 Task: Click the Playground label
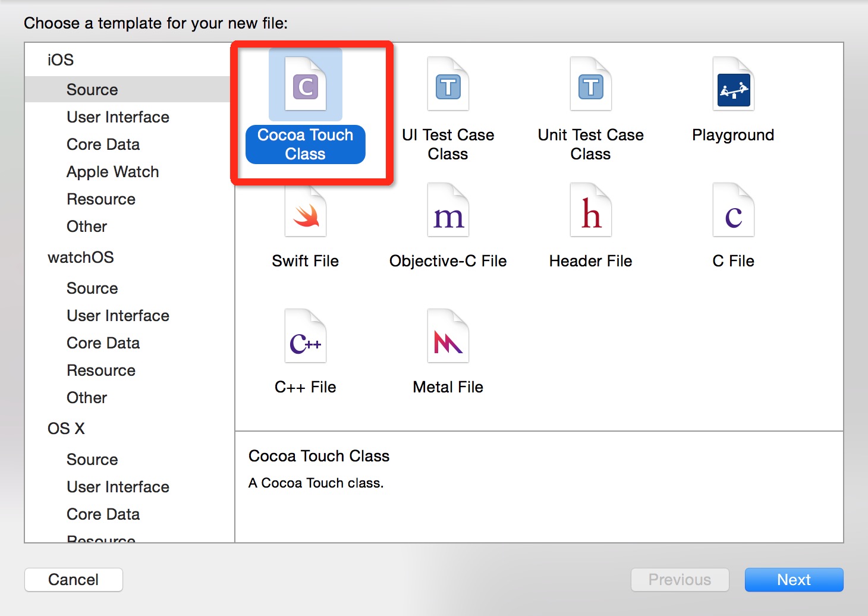(734, 136)
